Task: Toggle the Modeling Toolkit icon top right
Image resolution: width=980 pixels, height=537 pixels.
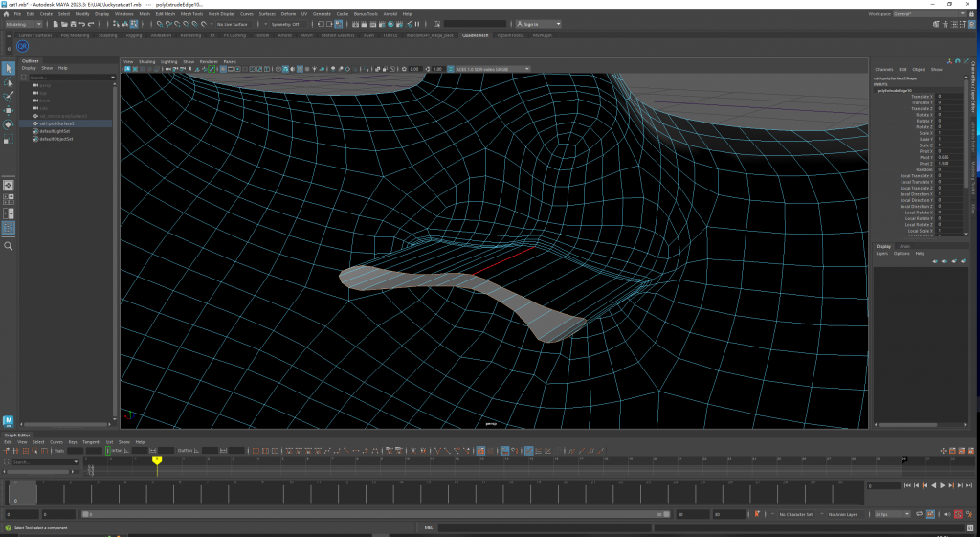Action: 936,24
